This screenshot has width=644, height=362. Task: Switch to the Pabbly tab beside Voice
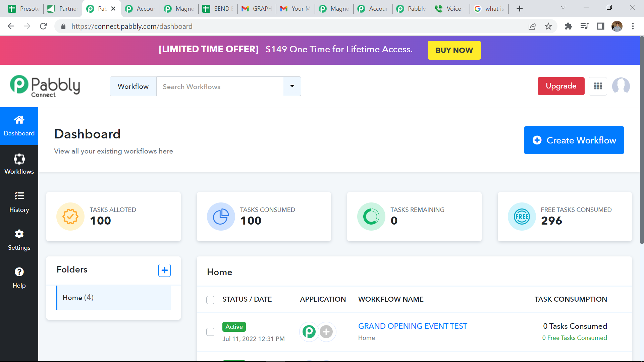(x=412, y=8)
